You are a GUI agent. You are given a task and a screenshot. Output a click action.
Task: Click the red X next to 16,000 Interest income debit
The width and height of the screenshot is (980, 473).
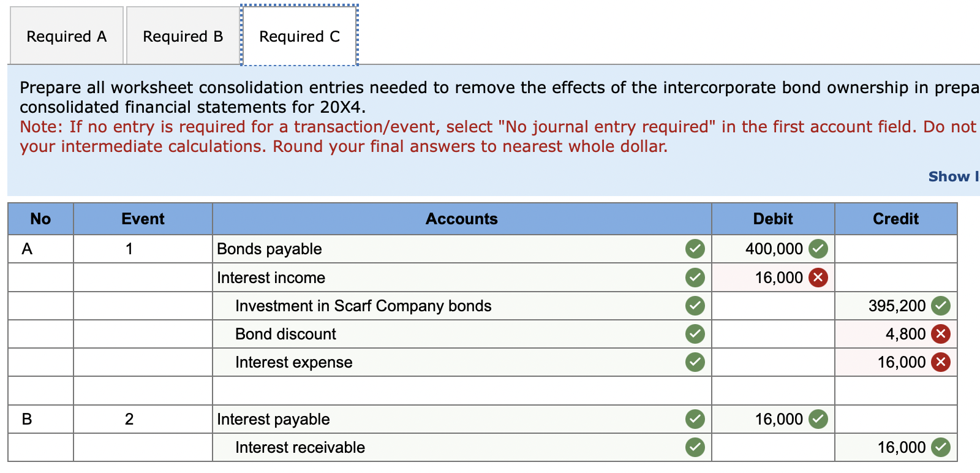(x=818, y=277)
